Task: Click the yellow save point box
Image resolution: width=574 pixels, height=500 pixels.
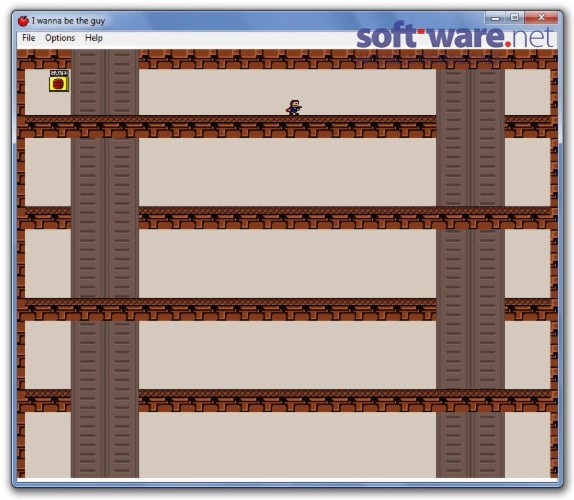Action: pyautogui.click(x=59, y=81)
